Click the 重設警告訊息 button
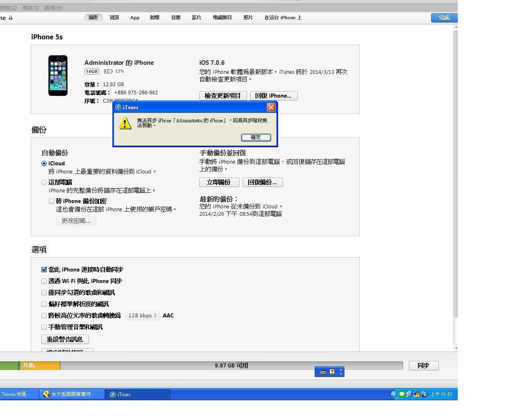Screen dimensions: 525x420 (65, 339)
